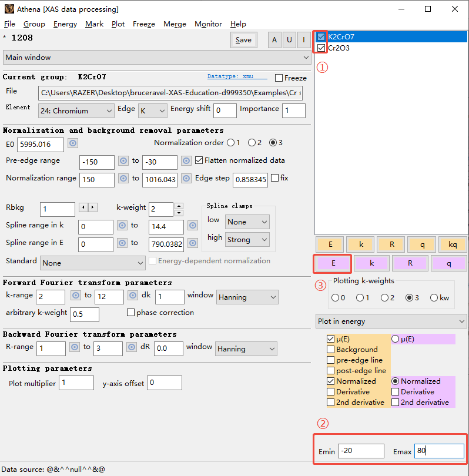
Task: Click pluck icon after k-range end value
Action: (133, 296)
